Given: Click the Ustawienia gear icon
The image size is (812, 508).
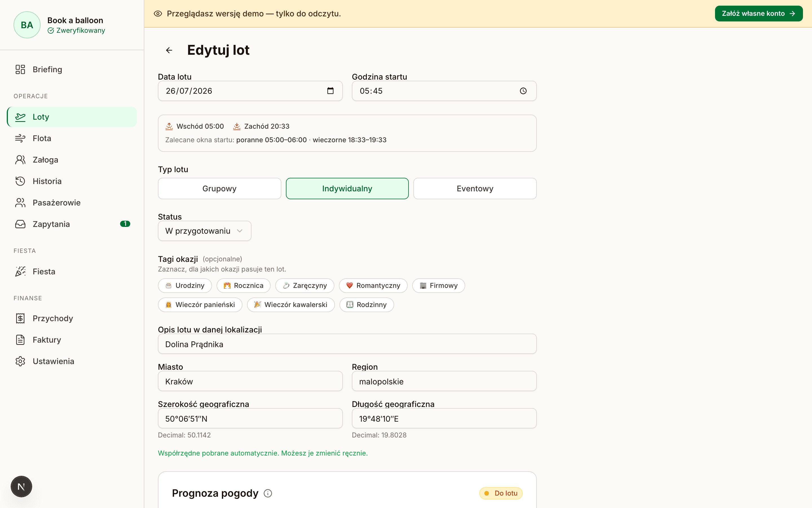Looking at the screenshot, I should coord(20,362).
